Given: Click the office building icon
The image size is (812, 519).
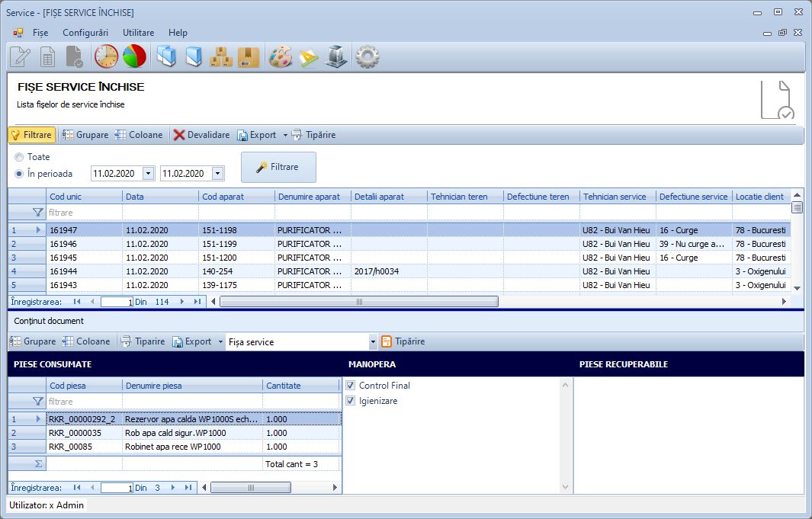Looking at the screenshot, I should (336, 56).
